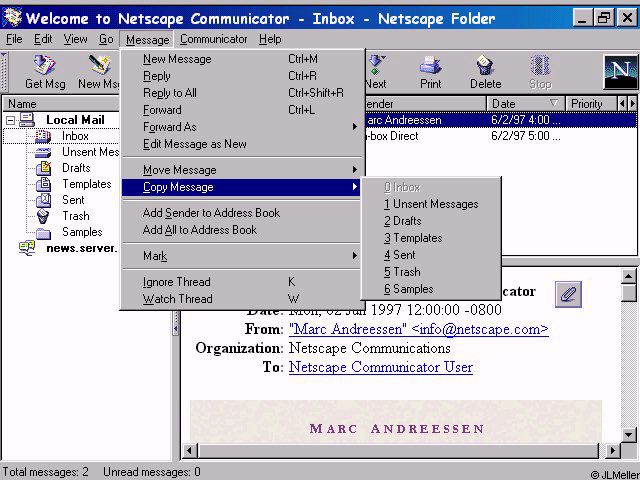
Task: Choose Add Sender to Address Book
Action: [x=242, y=213]
